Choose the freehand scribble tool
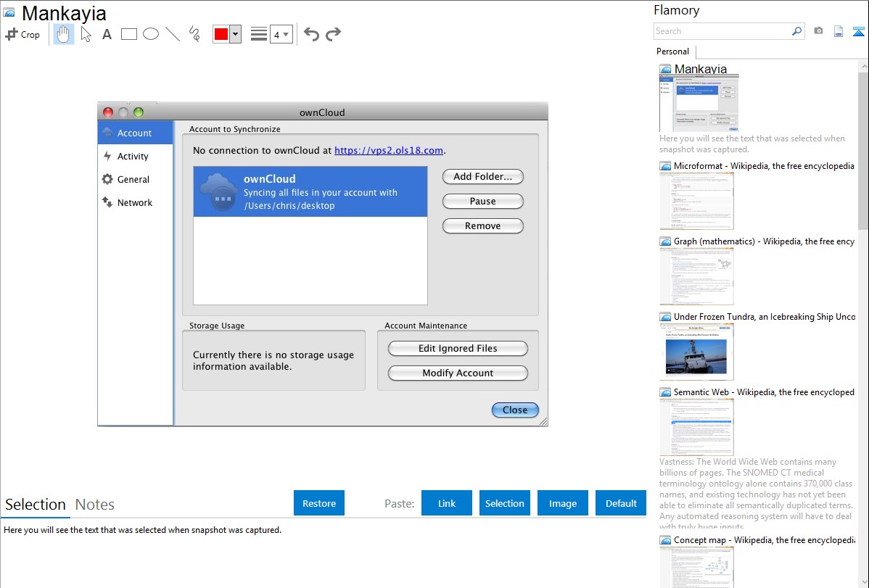Screen dimensions: 869x588 [194, 34]
